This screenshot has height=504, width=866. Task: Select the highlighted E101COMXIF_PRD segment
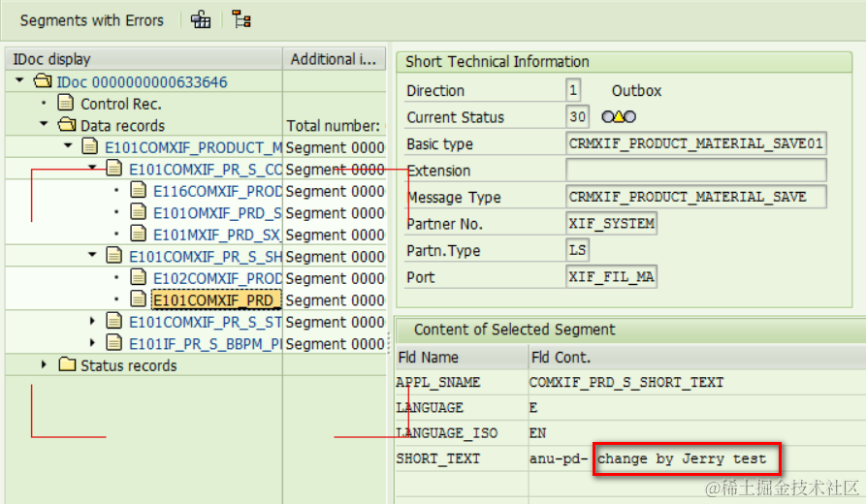216,299
